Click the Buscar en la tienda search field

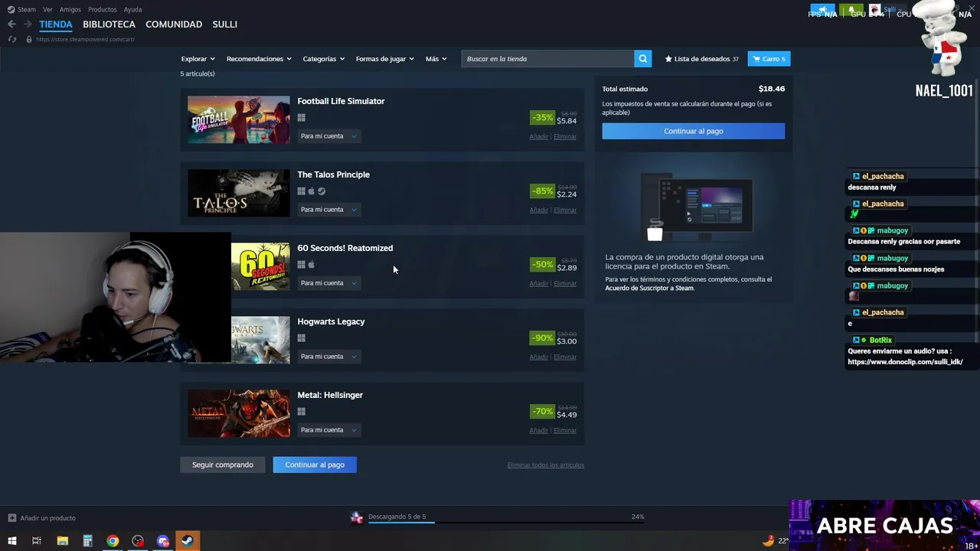point(547,59)
